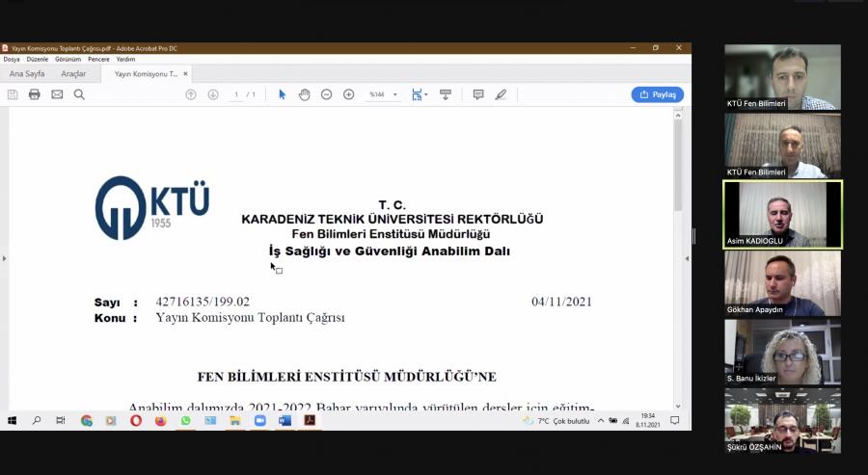Viewport: 868px width, 475px height.
Task: Open the zoom percentage dropdown arrow
Action: point(395,94)
